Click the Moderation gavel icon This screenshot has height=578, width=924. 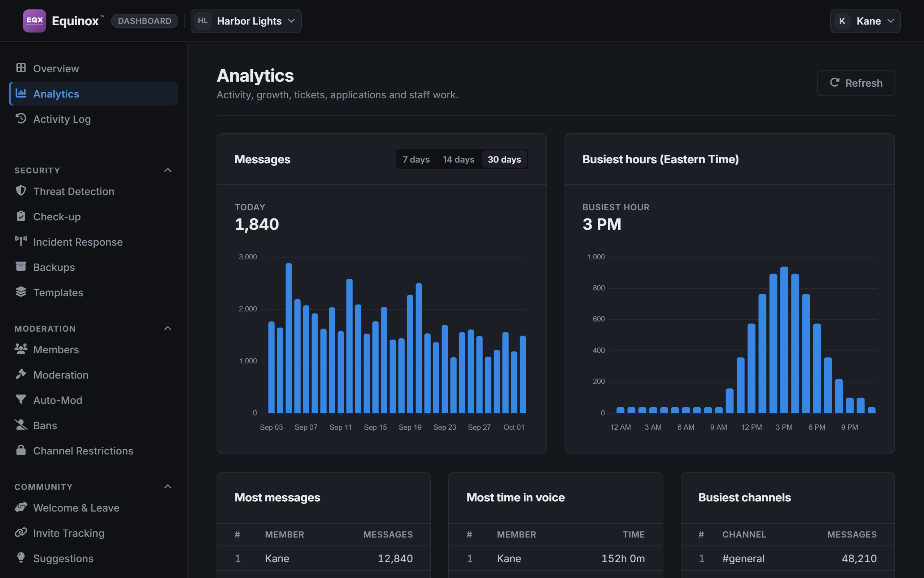pos(21,374)
